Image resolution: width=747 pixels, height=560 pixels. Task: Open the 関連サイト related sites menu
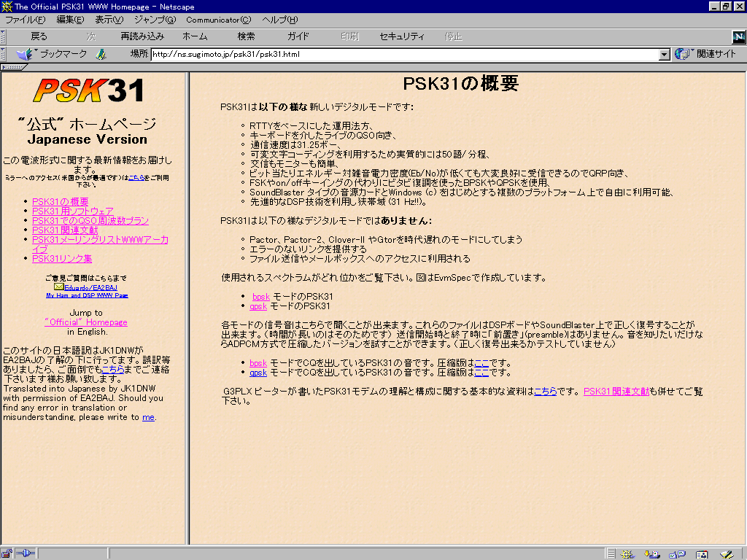coord(705,54)
